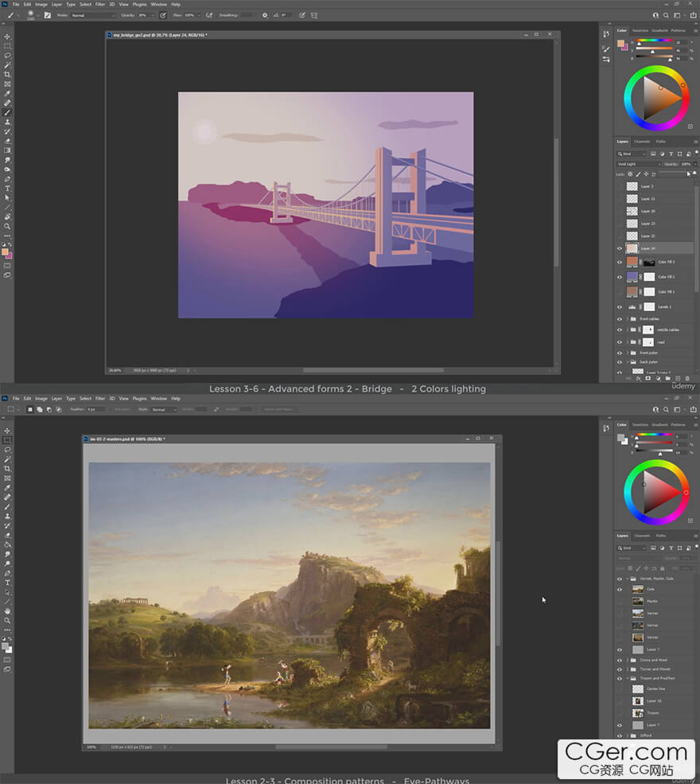Select the Zoom tool in the masters window
Image resolution: width=700 pixels, height=784 pixels.
pos(7,621)
